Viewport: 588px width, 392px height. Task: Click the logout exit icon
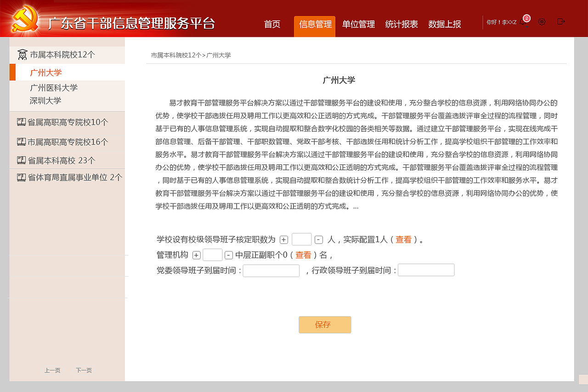click(561, 21)
